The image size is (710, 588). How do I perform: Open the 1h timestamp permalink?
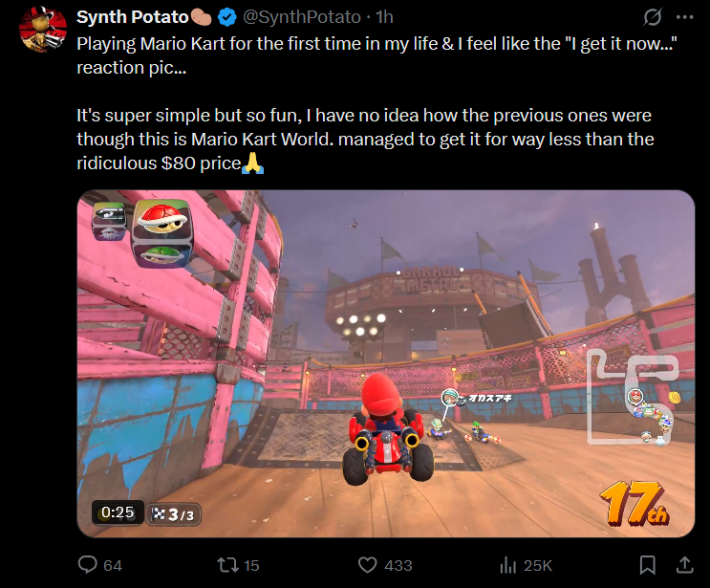[x=384, y=17]
